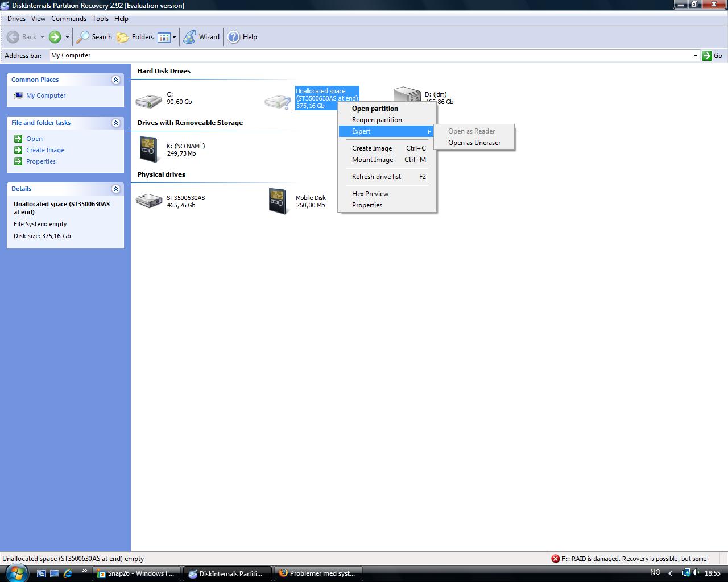Click the Help question mark button
728x582 pixels.
[x=234, y=37]
